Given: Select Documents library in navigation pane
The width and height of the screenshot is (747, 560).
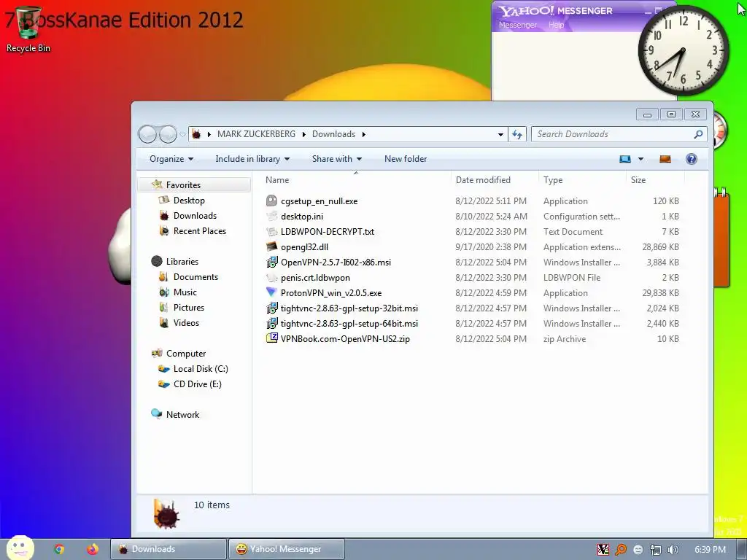Looking at the screenshot, I should (x=196, y=276).
